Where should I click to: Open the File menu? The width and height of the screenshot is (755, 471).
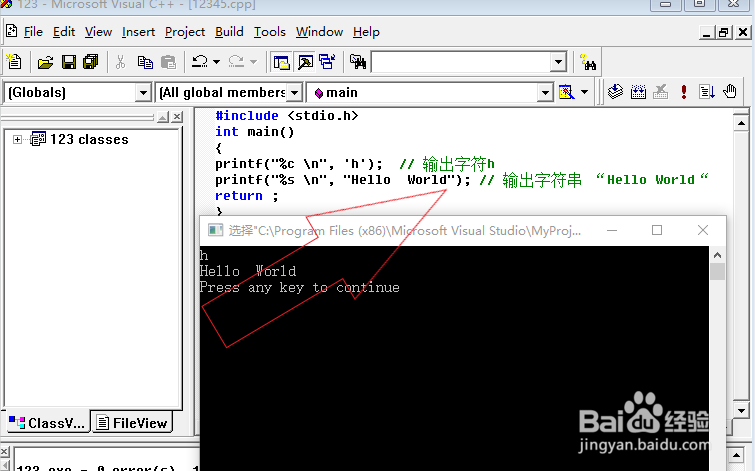pyautogui.click(x=33, y=32)
